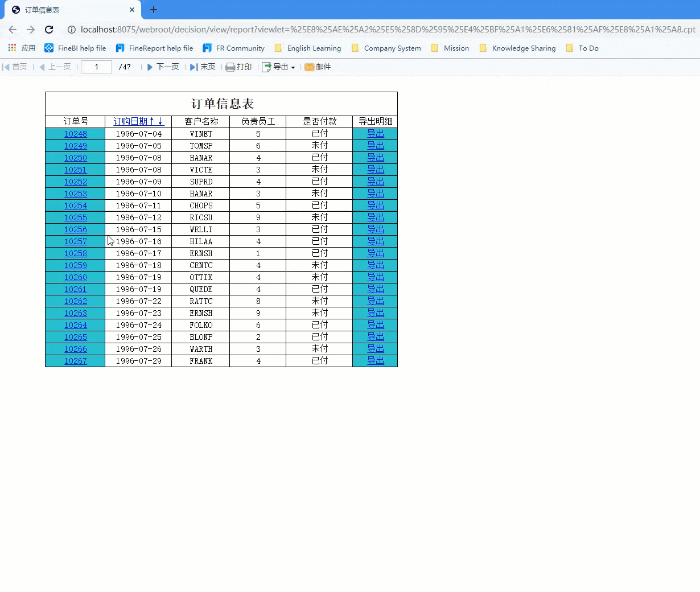Sort by 订购日期 column header link
The image size is (700, 592).
(138, 121)
